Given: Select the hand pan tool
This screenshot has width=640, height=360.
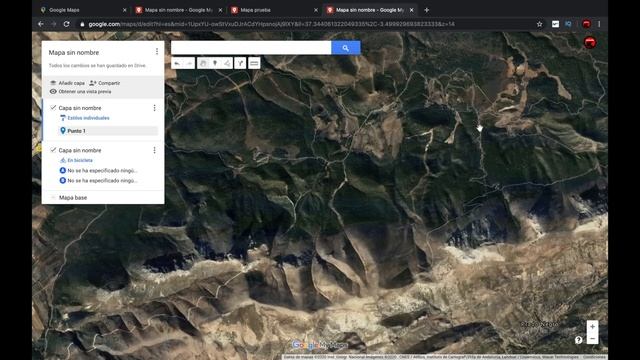Looking at the screenshot, I should (x=203, y=63).
